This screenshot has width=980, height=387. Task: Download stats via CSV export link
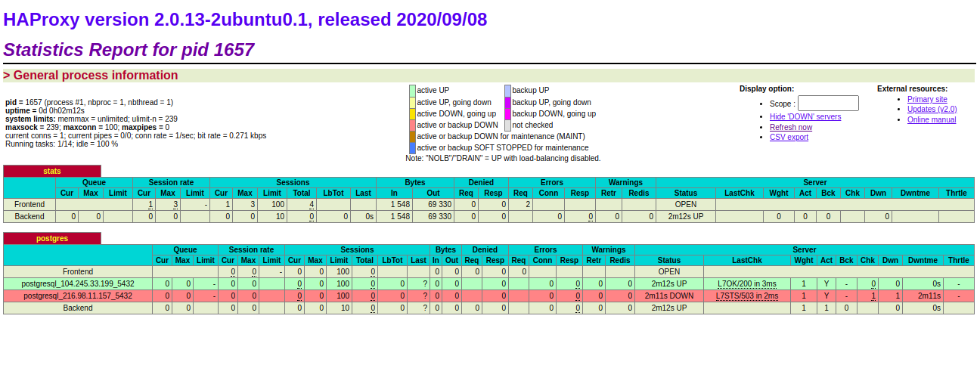(x=789, y=137)
